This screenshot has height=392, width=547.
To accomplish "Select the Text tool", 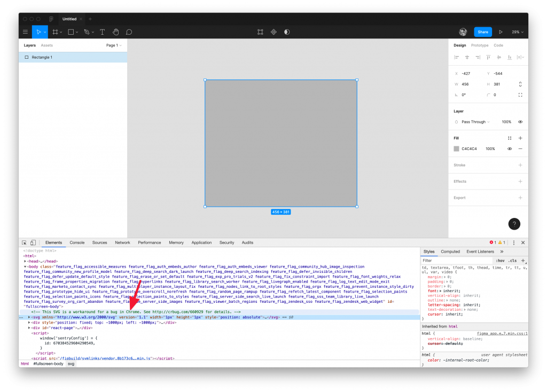I will pos(102,32).
